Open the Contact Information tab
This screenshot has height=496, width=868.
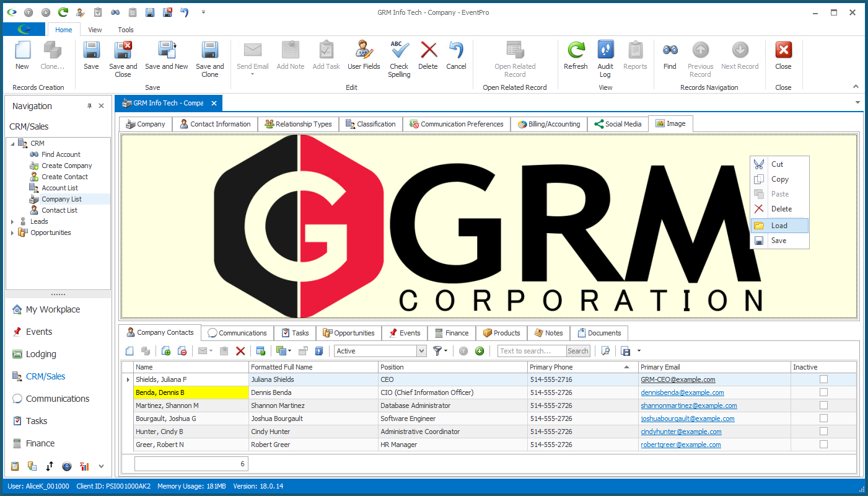point(215,124)
